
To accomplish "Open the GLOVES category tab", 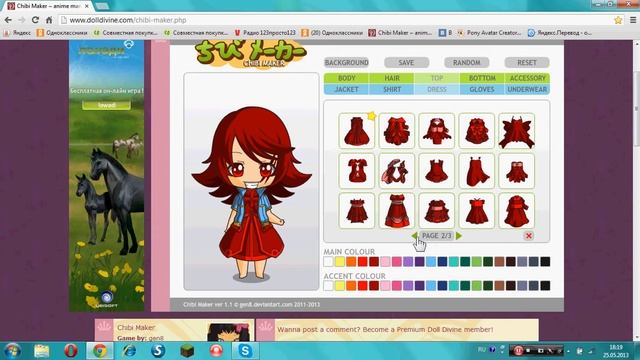I will pyautogui.click(x=482, y=89).
